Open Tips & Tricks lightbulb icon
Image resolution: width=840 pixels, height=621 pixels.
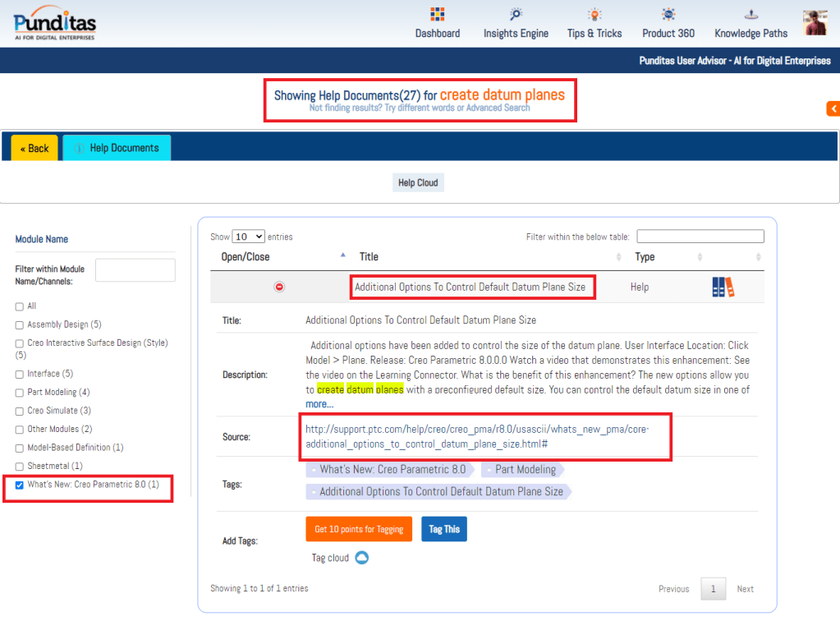[x=594, y=15]
